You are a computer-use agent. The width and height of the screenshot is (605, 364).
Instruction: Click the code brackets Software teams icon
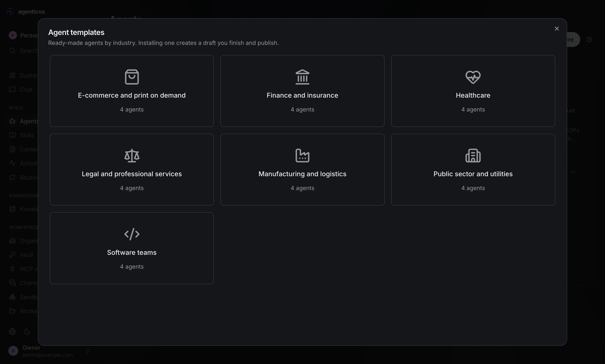(x=132, y=234)
